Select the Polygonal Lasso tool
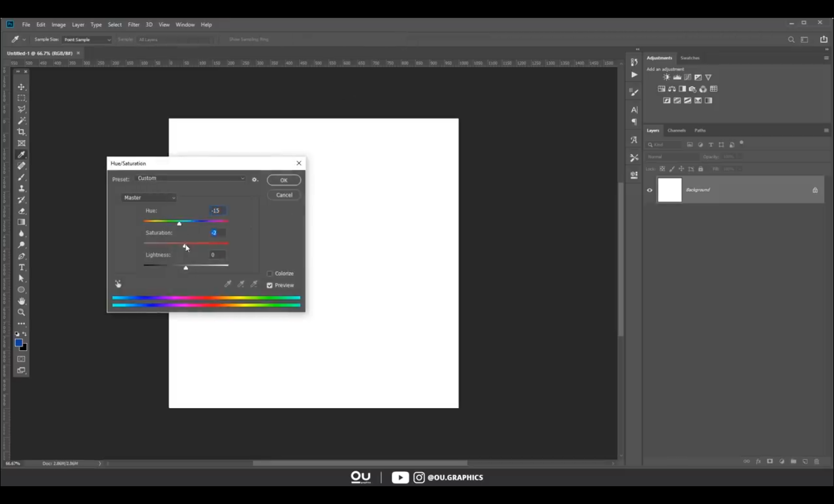 21,109
